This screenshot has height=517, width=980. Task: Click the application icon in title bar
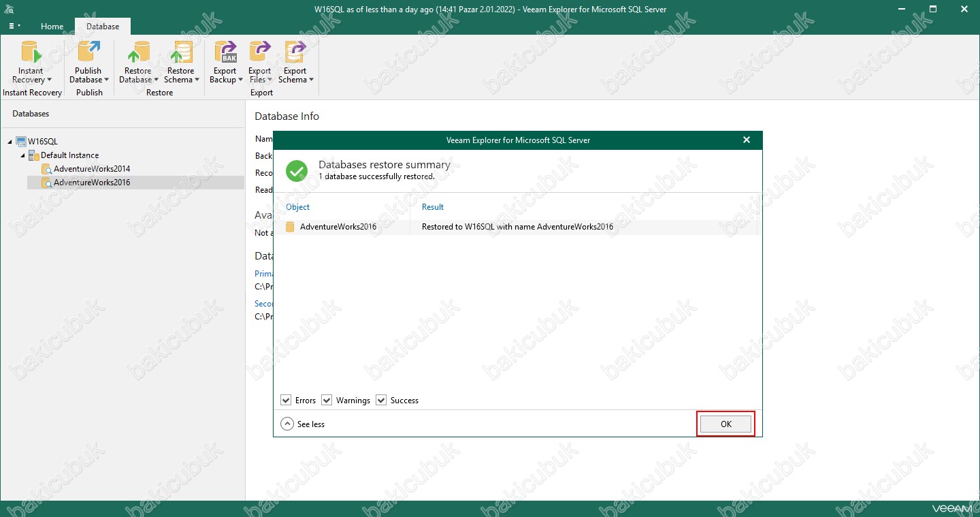click(x=7, y=9)
